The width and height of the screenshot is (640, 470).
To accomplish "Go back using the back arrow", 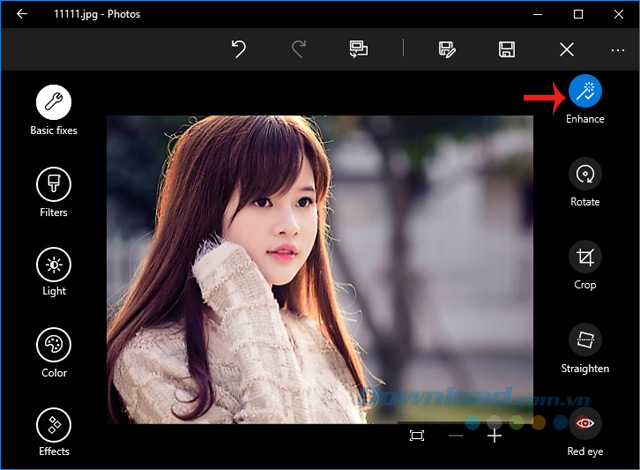I will pos(22,14).
